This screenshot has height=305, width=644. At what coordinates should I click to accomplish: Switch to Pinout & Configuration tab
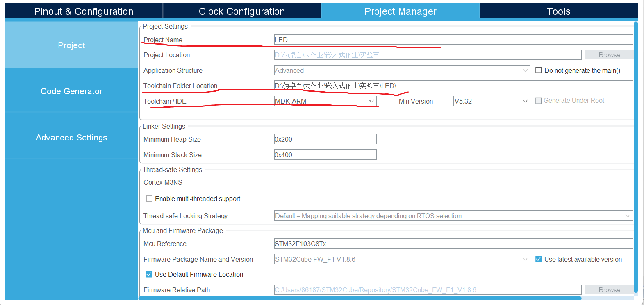pos(84,11)
